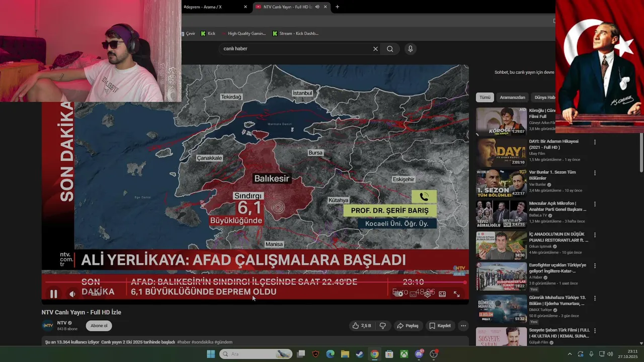Open Stream - Kick Dashb... bookmark
Viewport: 644px width, 362px height.
pos(295,34)
